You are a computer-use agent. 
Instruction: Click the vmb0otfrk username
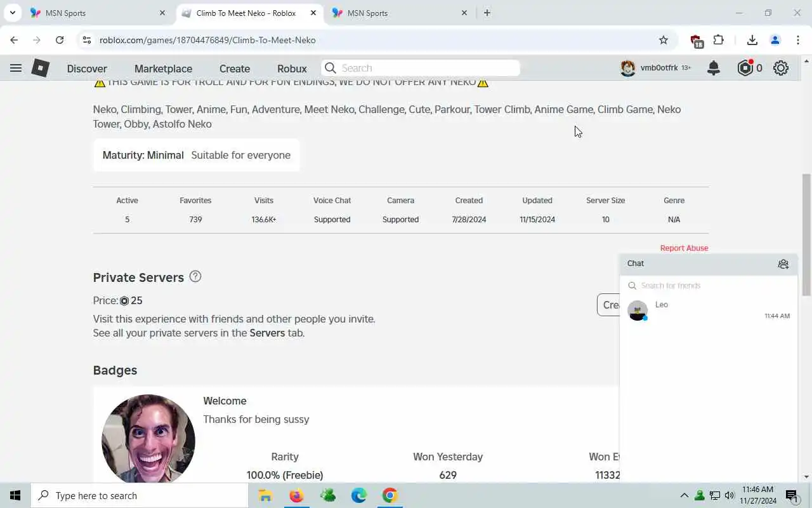click(659, 68)
